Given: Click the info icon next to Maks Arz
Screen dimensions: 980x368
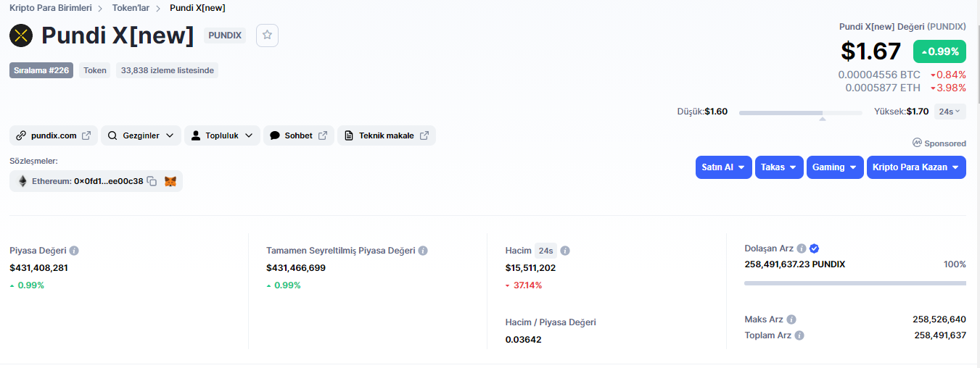Looking at the screenshot, I should coord(791,319).
